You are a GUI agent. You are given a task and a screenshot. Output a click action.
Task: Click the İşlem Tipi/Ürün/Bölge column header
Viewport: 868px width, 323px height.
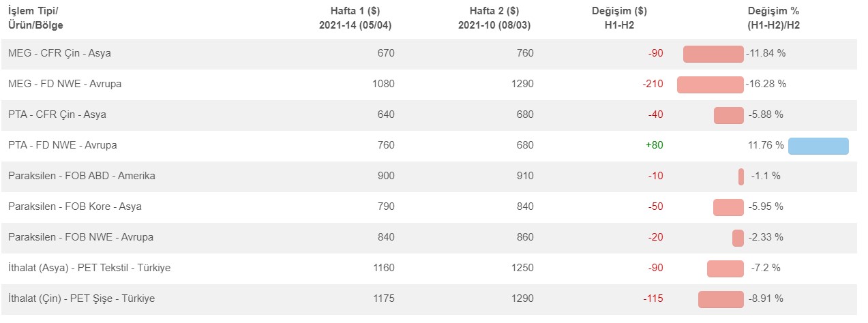point(36,18)
